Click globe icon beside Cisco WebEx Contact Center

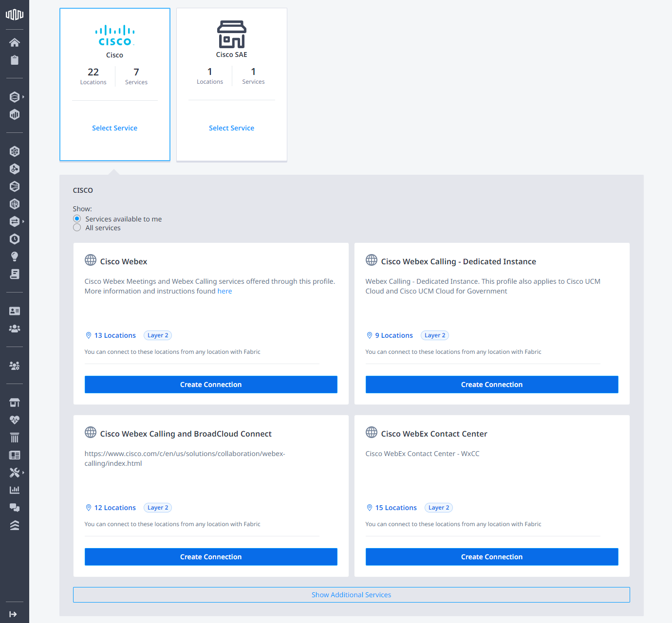372,432
